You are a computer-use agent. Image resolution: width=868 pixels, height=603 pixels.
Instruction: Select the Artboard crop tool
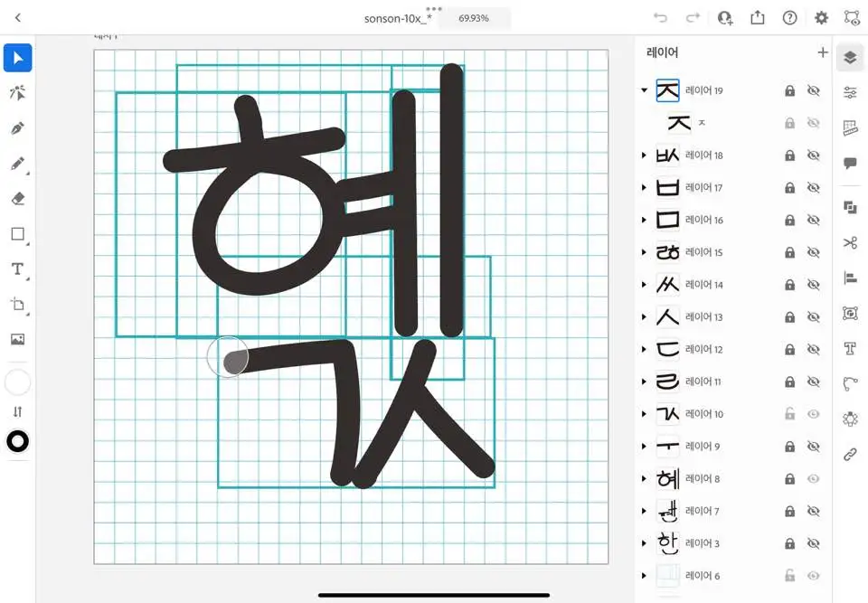point(18,305)
